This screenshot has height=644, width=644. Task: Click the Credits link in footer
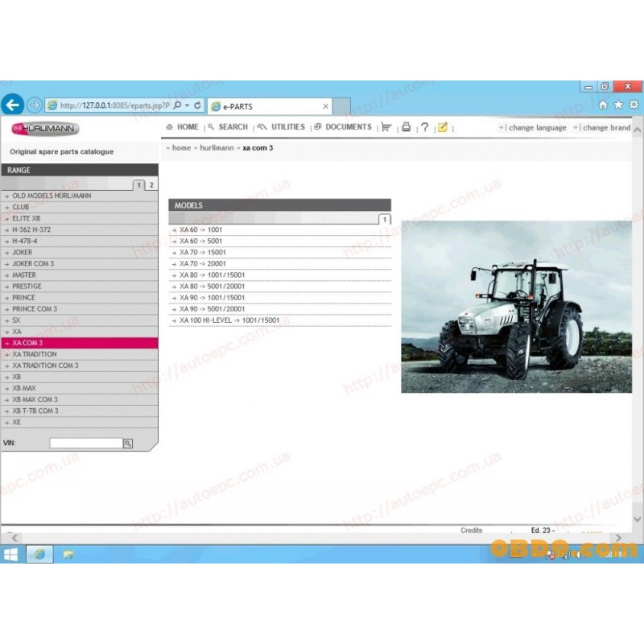click(x=471, y=530)
